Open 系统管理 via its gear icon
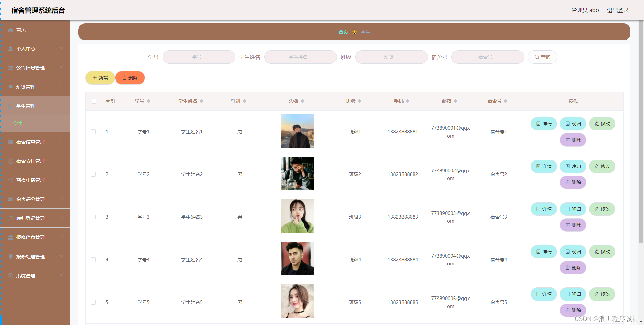 click(10, 275)
